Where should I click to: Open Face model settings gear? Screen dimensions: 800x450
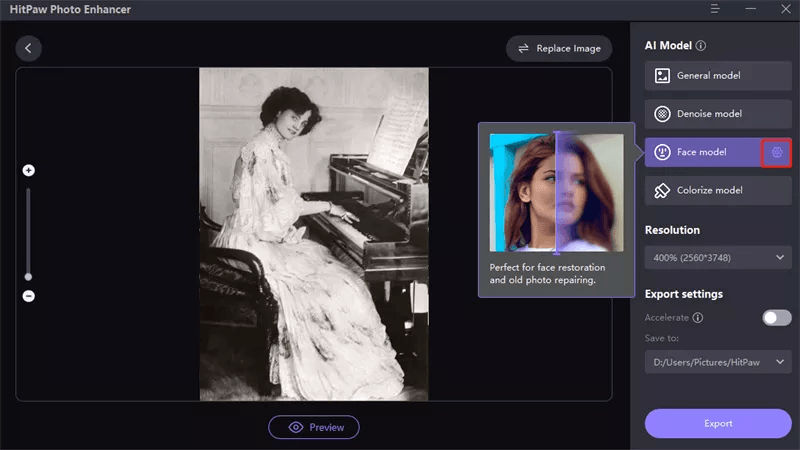click(777, 152)
